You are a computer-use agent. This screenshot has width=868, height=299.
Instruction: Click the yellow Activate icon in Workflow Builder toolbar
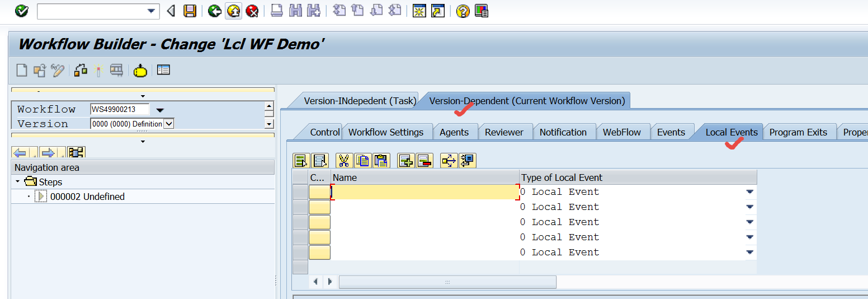pos(140,71)
